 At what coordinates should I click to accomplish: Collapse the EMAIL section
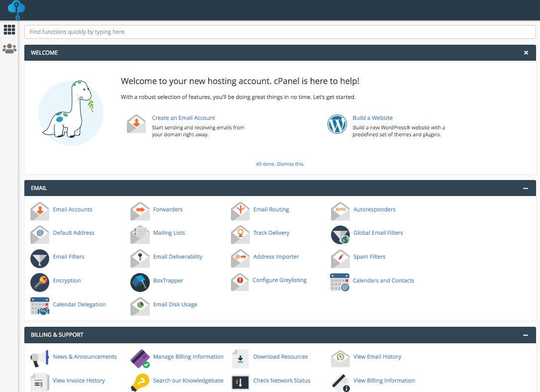pos(526,189)
